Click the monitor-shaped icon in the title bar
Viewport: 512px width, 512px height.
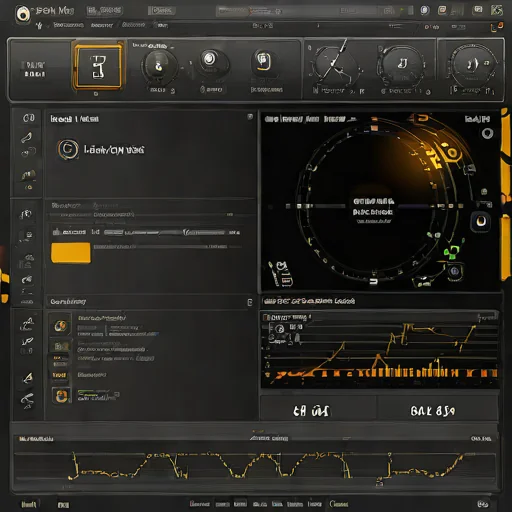click(478, 10)
